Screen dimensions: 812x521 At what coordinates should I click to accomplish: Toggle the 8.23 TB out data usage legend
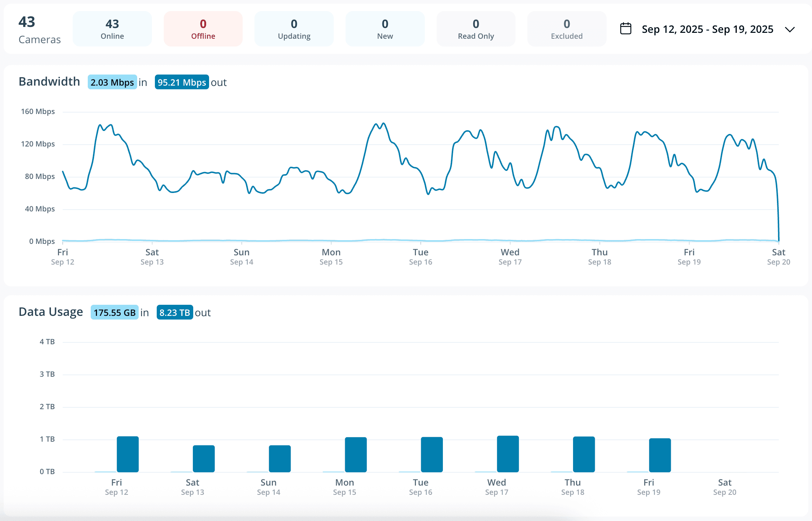175,312
